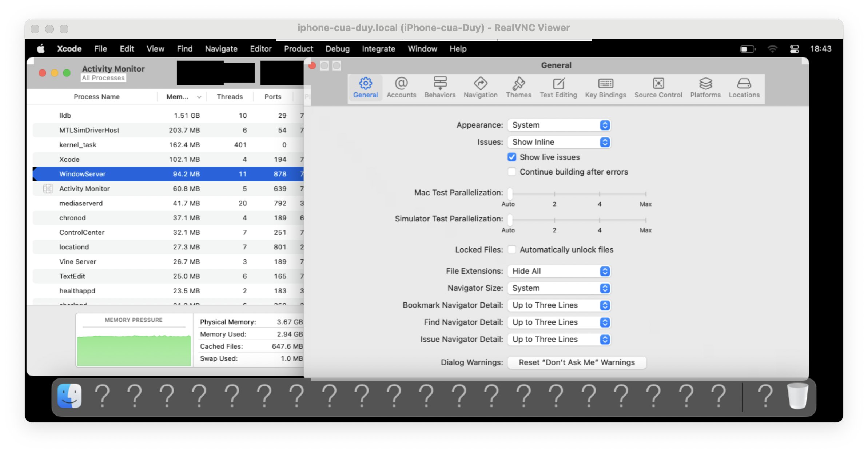
Task: Click the Finder icon in the Dock
Action: [x=69, y=396]
